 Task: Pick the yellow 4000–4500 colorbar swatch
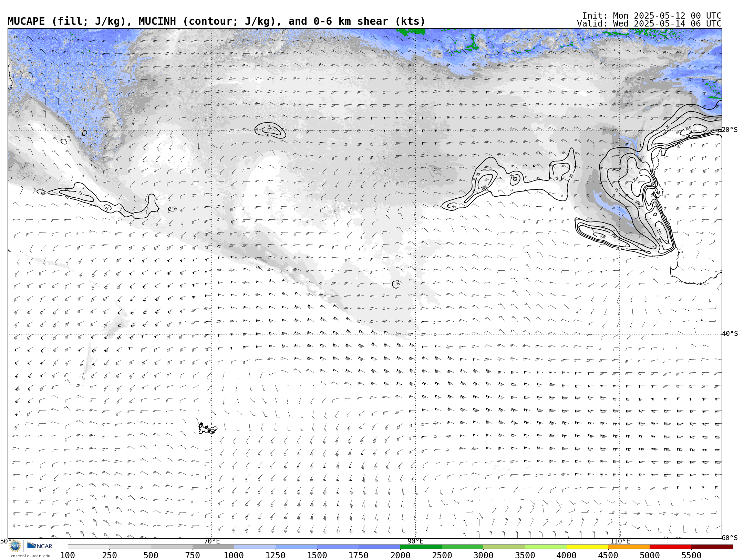(587, 547)
